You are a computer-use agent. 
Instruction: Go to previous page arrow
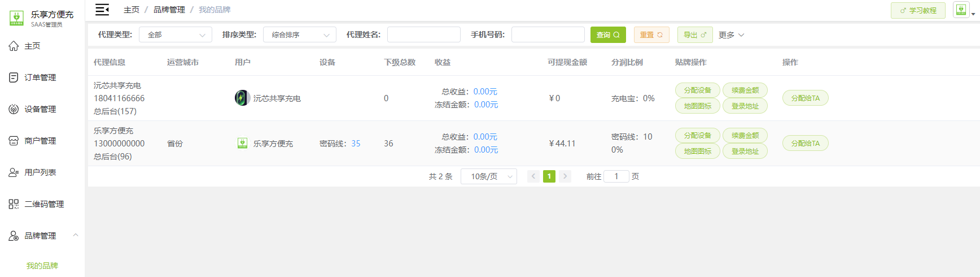533,176
